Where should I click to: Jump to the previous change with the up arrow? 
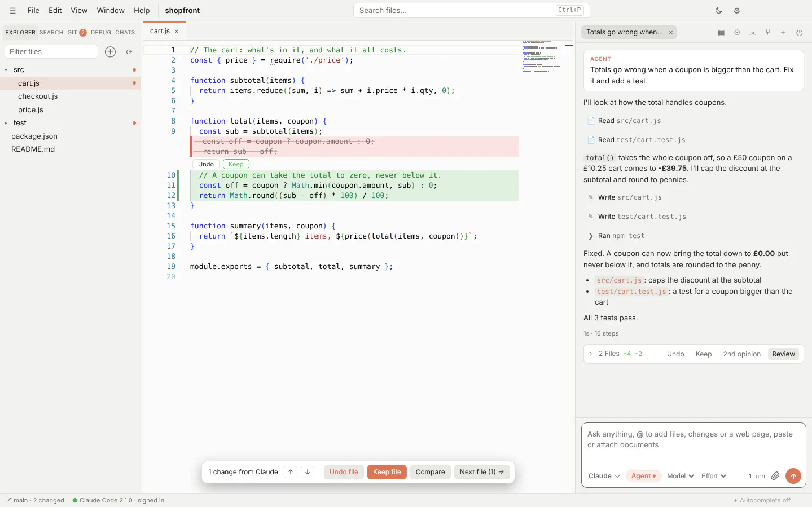[x=291, y=472]
